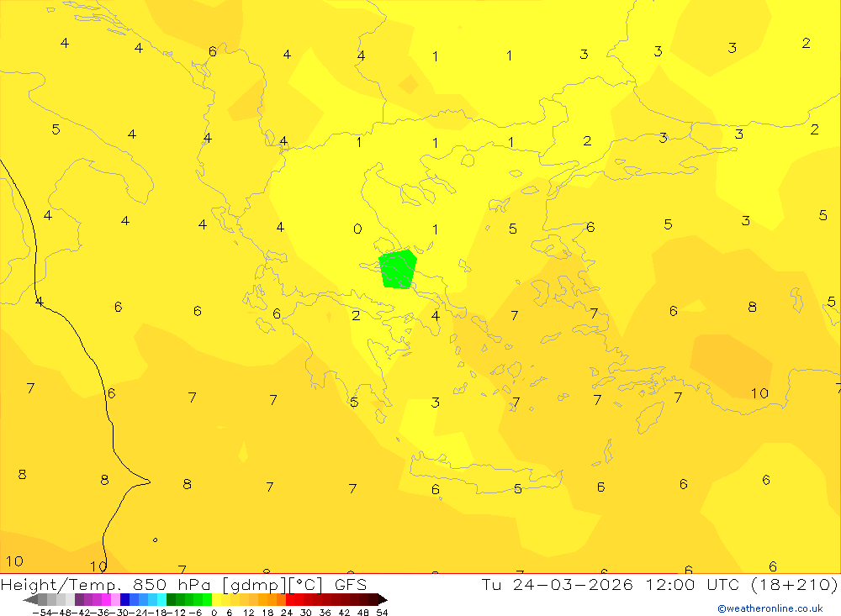The width and height of the screenshot is (841, 616).
Task: Click the 0 label on the color scale
Action: point(214,613)
